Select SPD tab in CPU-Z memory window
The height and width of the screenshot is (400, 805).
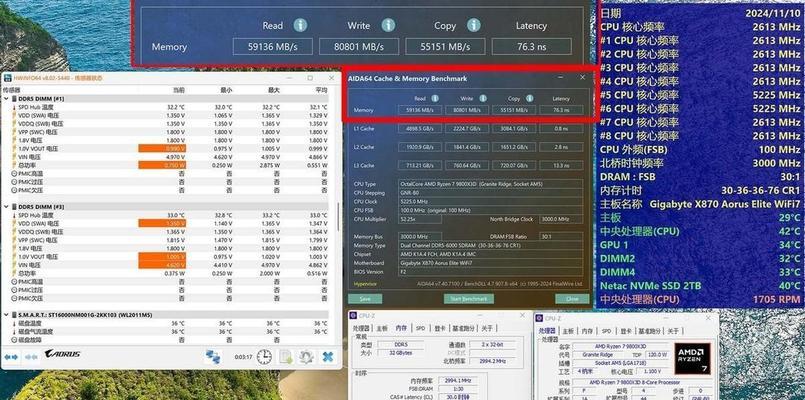click(x=420, y=328)
